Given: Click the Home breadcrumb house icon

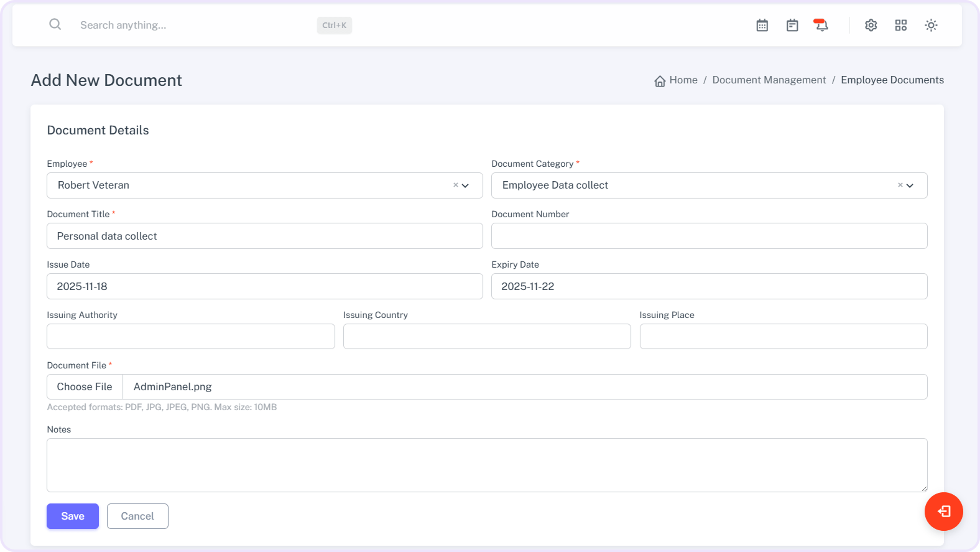Looking at the screenshot, I should (x=660, y=81).
